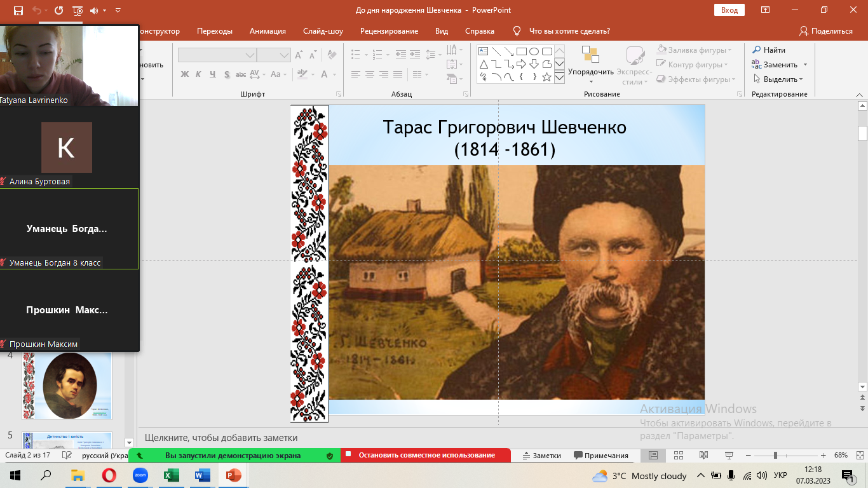Click Остановить совместное использование button
The height and width of the screenshot is (488, 868).
(x=426, y=455)
